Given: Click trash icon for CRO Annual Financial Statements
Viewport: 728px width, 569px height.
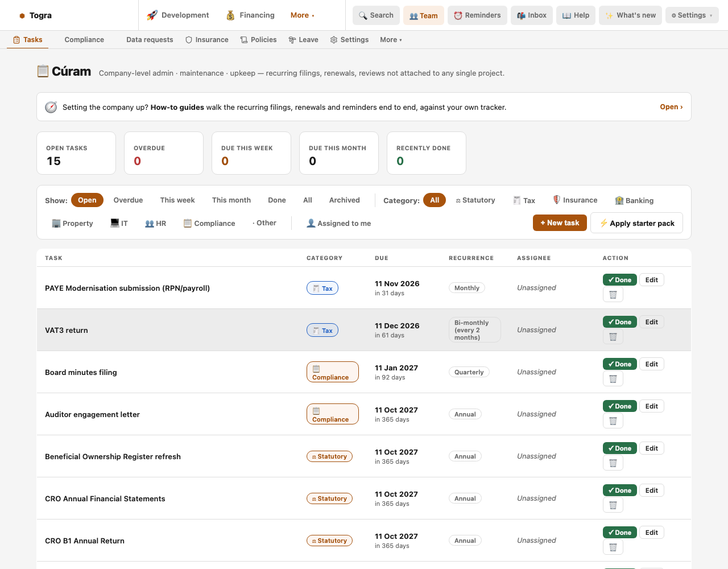Looking at the screenshot, I should point(613,505).
